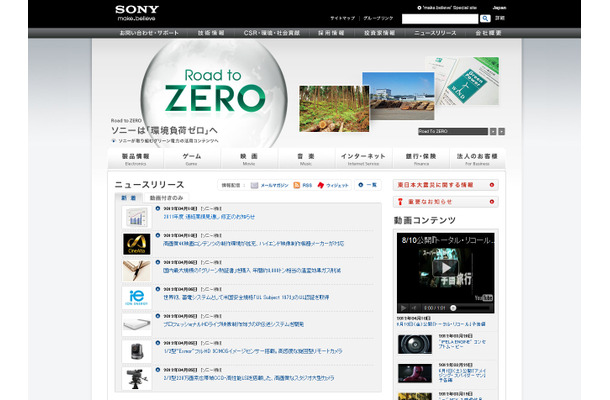The image size is (610, 400).
Task: Open the 会社概要 menu item
Action: click(x=489, y=33)
